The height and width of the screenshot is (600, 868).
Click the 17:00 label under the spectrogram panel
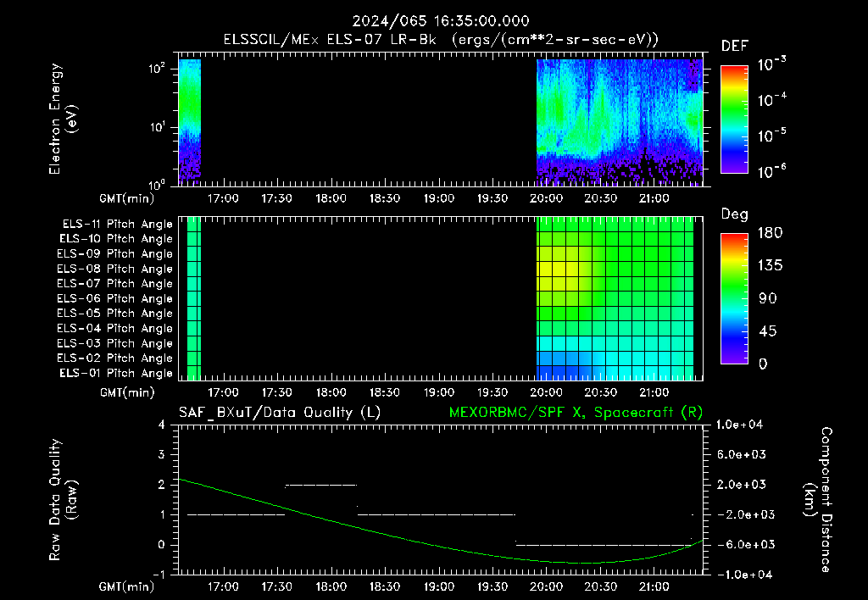(x=223, y=198)
